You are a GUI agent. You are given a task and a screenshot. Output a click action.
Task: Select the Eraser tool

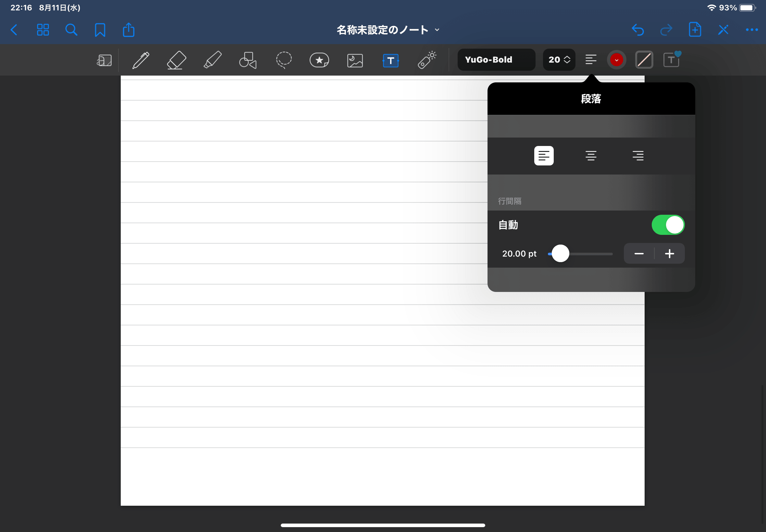[x=177, y=60]
